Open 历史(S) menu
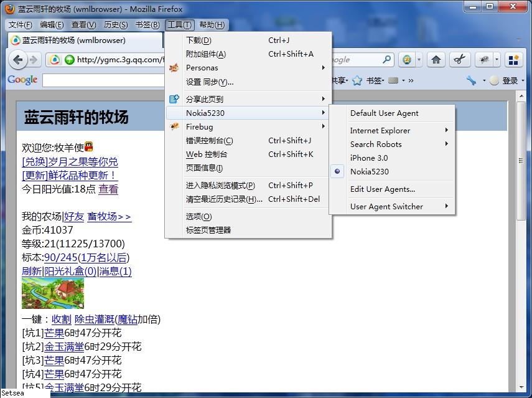Screen dimensions: 532x398 click(116, 25)
